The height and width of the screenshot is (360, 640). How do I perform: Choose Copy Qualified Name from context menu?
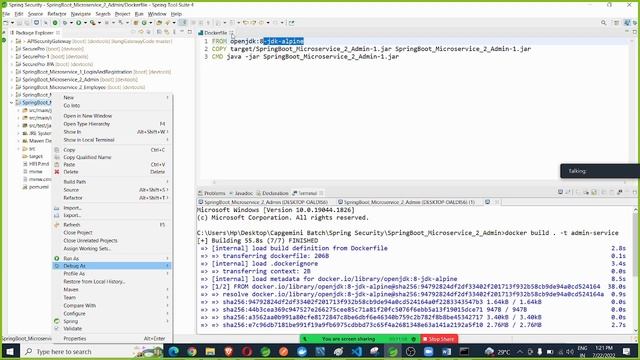coord(87,157)
